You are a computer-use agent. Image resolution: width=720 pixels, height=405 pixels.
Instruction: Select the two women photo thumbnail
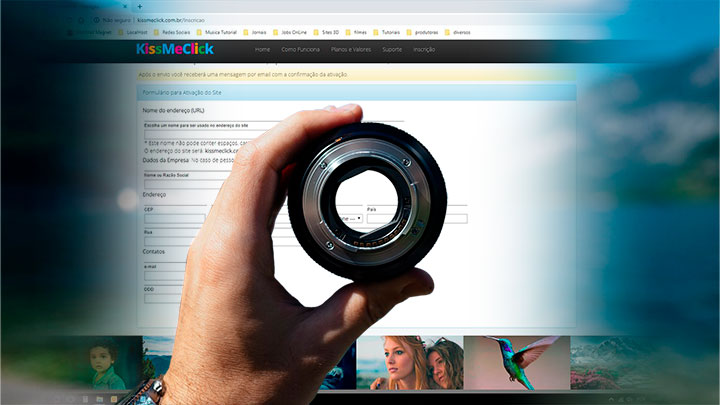(x=410, y=363)
